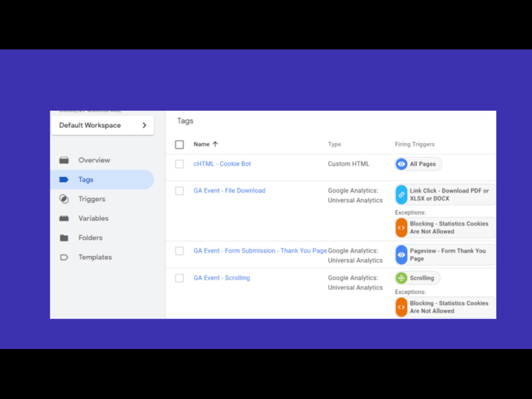Click Google Analytics type in Scrolling row
The image size is (532, 399).
point(355,282)
